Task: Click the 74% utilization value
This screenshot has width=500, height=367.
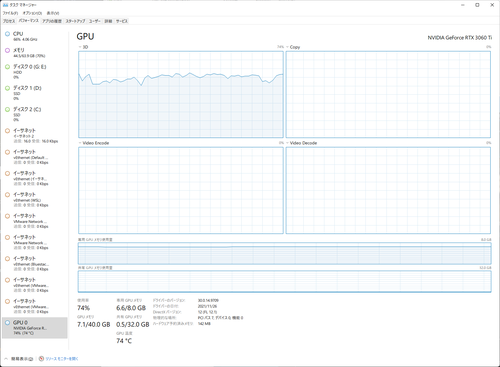Action: tap(83, 308)
